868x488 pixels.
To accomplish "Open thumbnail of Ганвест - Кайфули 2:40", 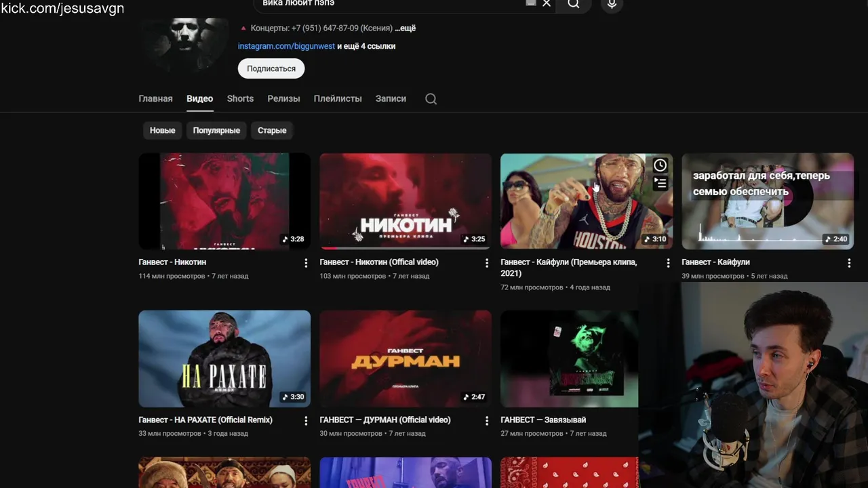I will point(768,201).
